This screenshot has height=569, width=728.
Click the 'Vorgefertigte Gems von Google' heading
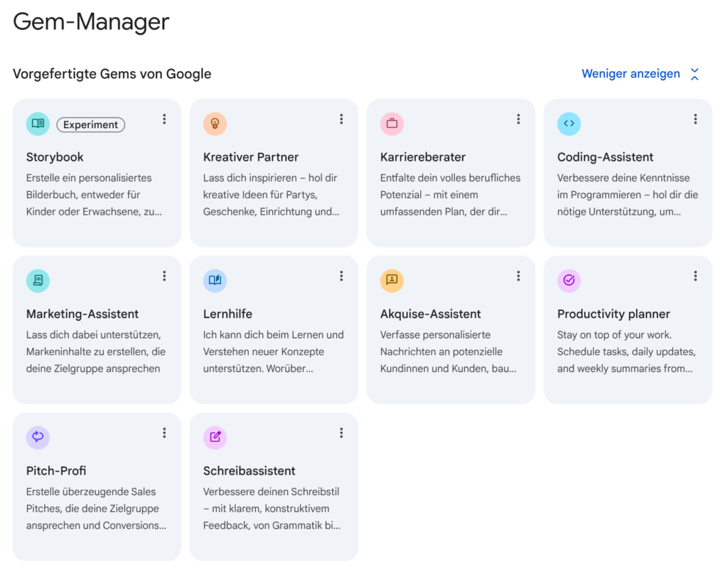112,74
